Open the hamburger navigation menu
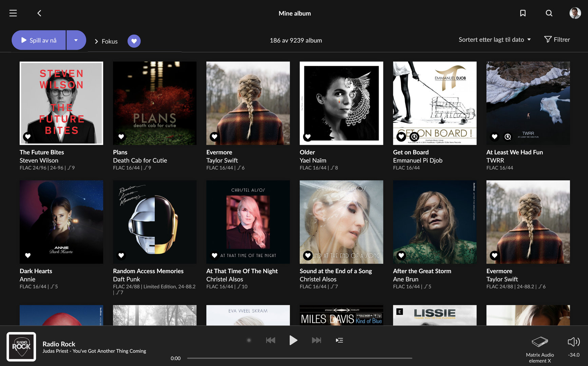This screenshot has width=588, height=366. point(13,13)
